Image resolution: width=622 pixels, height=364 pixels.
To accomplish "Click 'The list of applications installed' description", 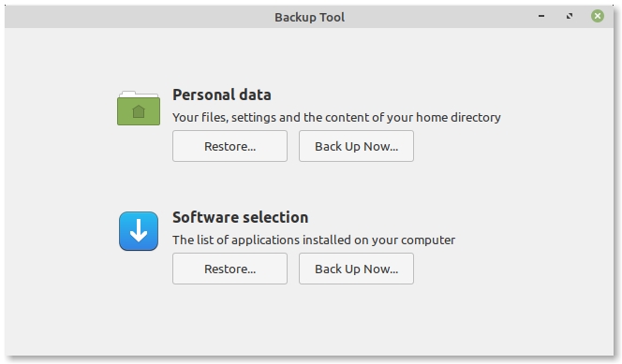I will coord(314,240).
